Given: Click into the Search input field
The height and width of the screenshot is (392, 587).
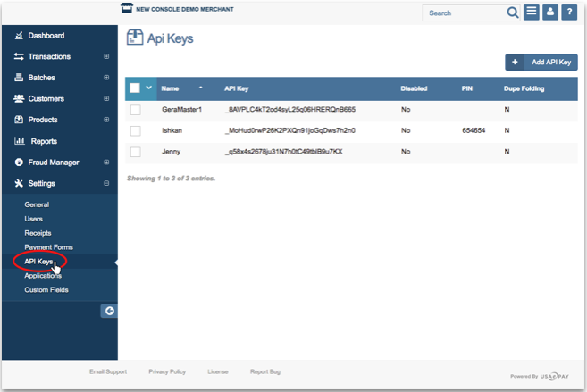Looking at the screenshot, I should coord(465,13).
